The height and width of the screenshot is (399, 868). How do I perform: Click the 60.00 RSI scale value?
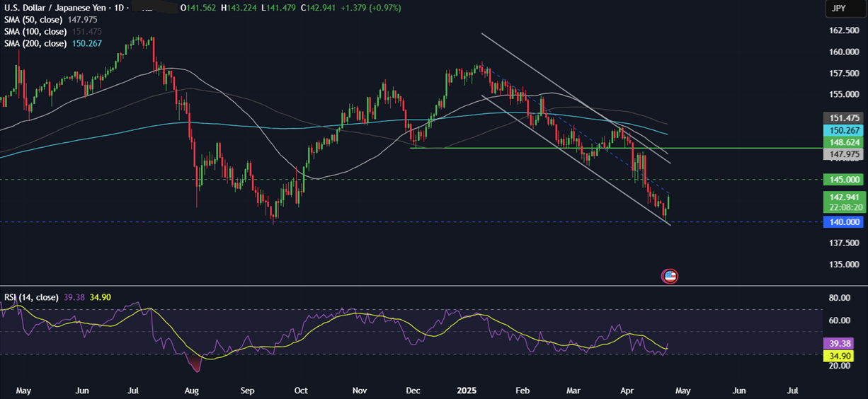(x=838, y=320)
